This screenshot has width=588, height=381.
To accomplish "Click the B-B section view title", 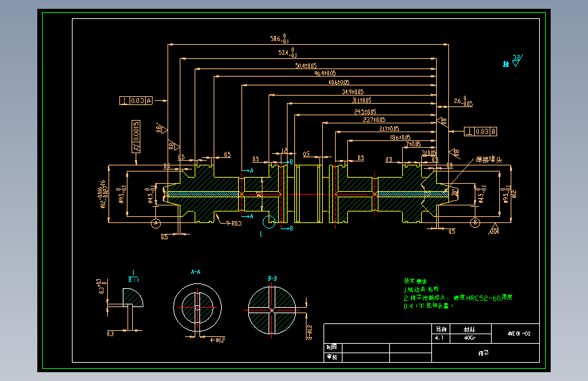I will click(273, 279).
